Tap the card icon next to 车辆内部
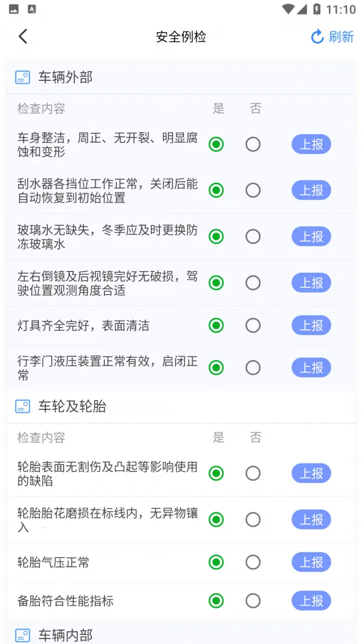The height and width of the screenshot is (644, 362). [22, 635]
